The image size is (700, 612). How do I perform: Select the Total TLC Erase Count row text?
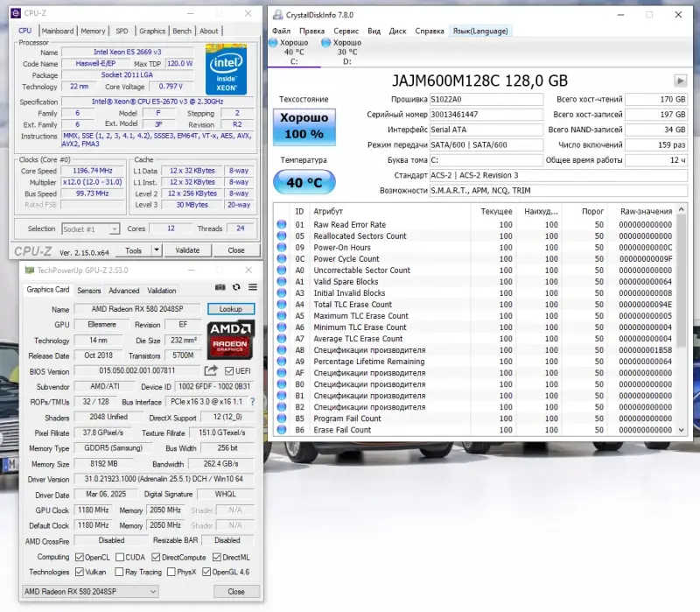pyautogui.click(x=353, y=304)
